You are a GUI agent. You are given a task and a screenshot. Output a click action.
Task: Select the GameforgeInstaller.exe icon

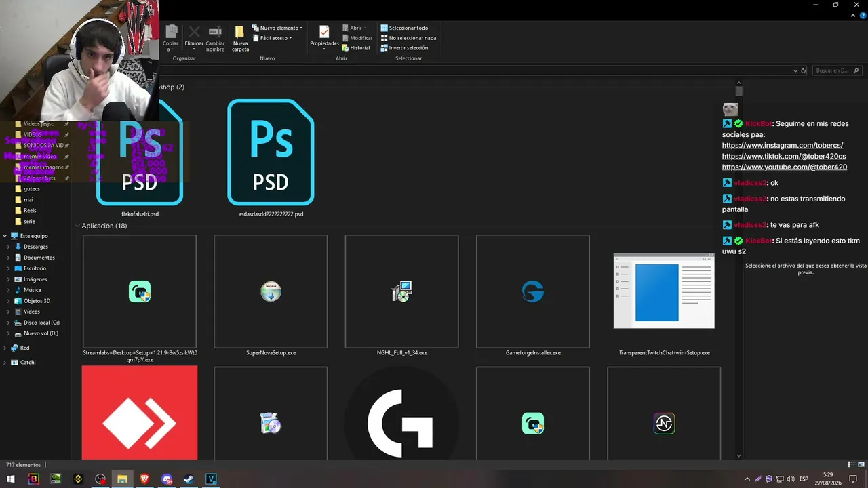click(533, 291)
